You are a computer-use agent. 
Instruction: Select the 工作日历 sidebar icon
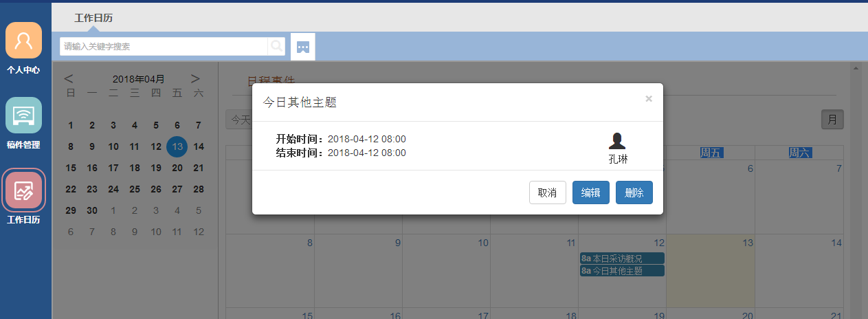pos(24,190)
